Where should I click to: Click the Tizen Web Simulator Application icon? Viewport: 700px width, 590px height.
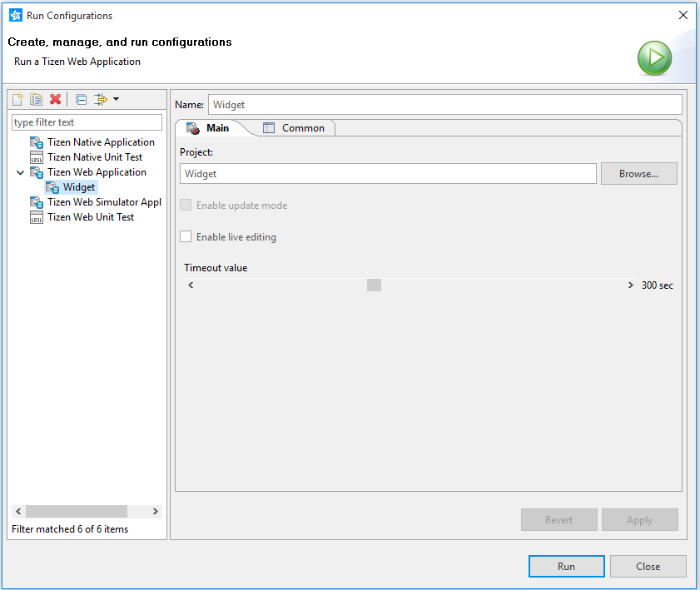click(37, 202)
